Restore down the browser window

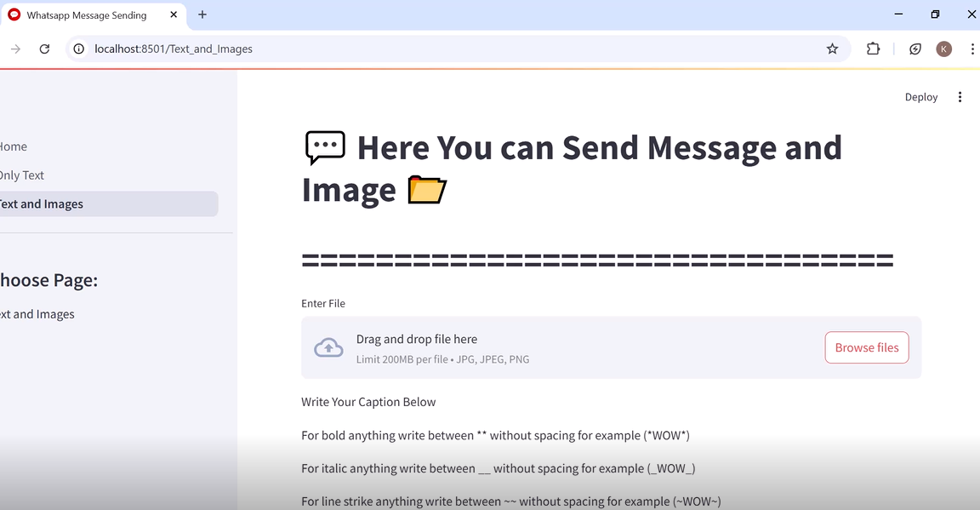coord(935,14)
